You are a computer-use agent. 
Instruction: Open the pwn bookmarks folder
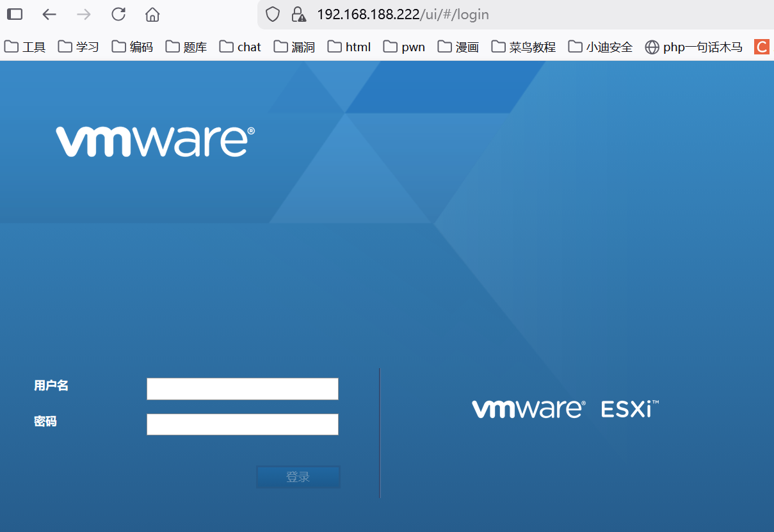pos(404,47)
